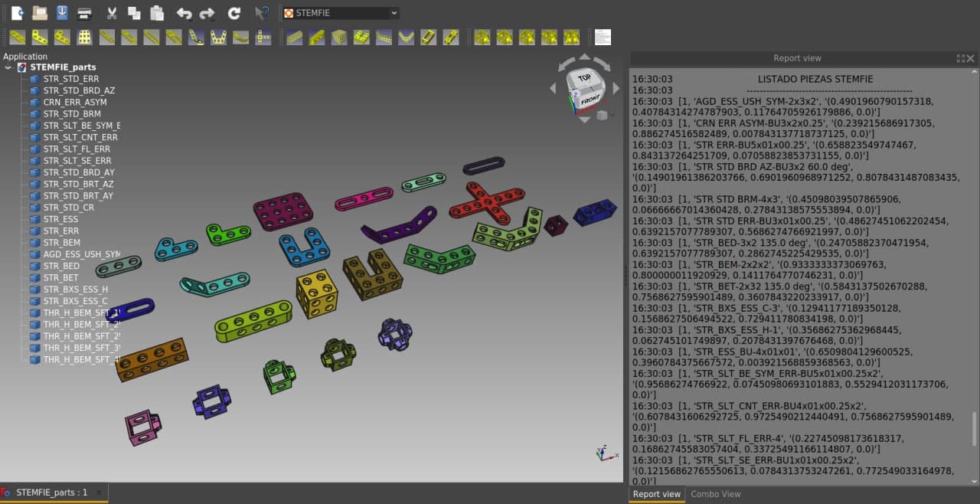Click the STR_ESS tree entry

[60, 219]
